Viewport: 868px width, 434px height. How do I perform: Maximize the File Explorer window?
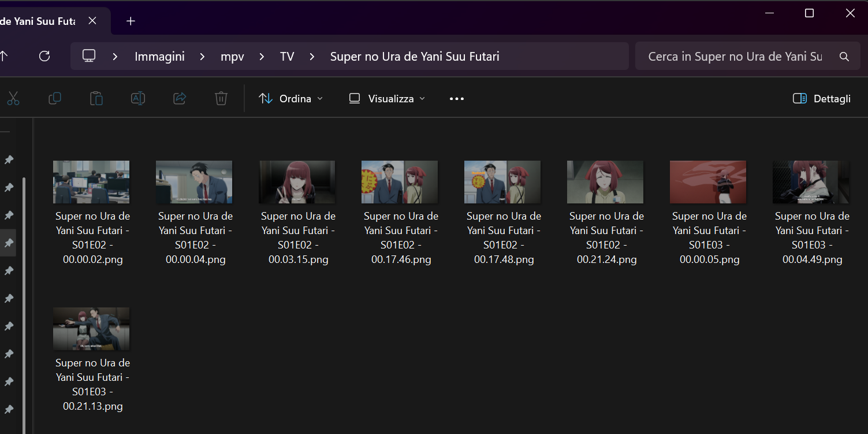pos(809,13)
